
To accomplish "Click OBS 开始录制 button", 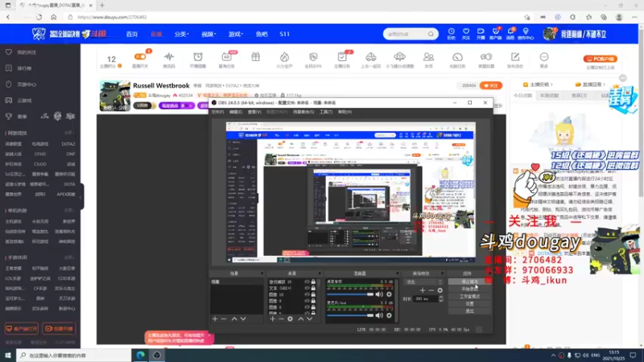I will tap(469, 289).
